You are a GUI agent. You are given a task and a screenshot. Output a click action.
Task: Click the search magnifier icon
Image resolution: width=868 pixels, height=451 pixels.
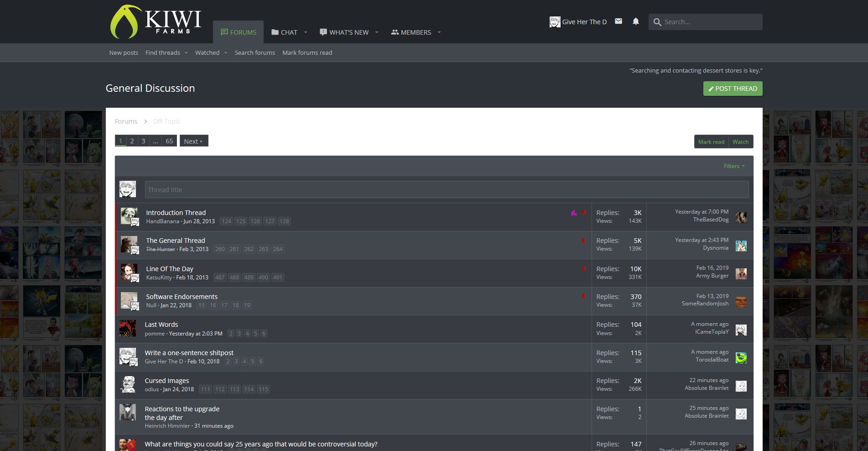657,22
